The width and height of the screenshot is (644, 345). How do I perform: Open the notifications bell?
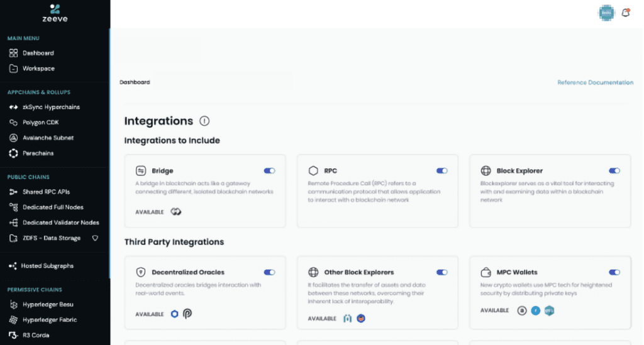[626, 13]
